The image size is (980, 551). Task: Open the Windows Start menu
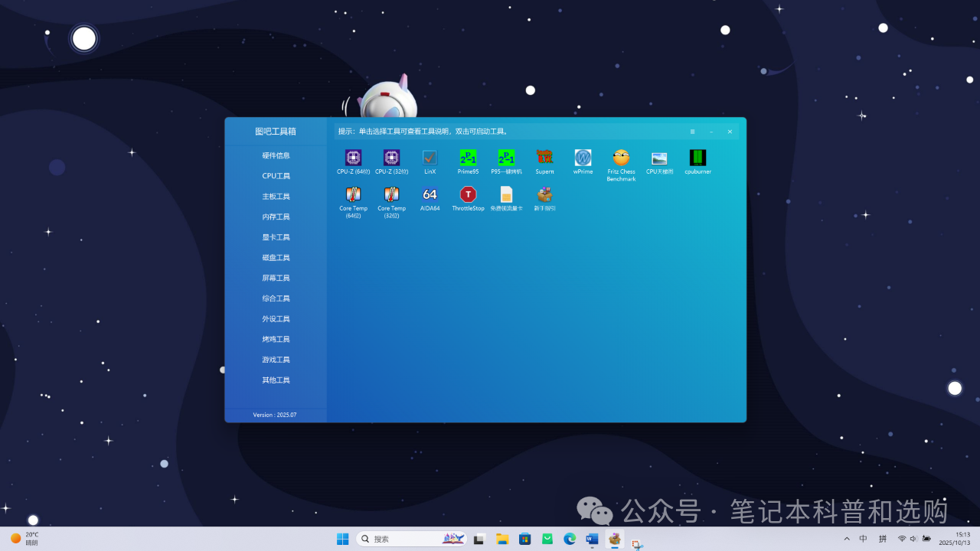(342, 539)
